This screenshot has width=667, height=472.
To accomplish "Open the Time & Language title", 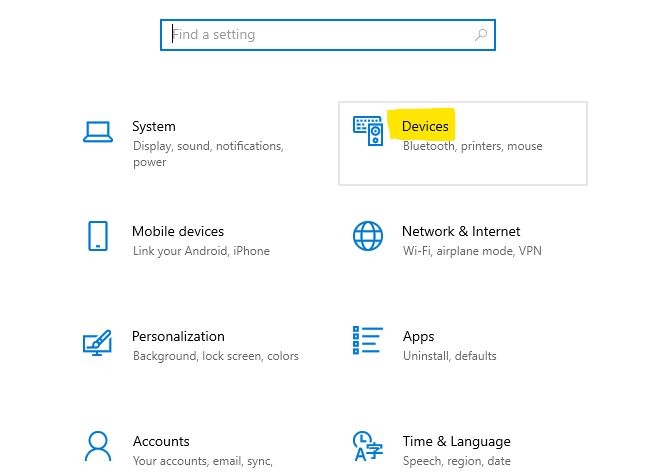I will pos(457,442).
